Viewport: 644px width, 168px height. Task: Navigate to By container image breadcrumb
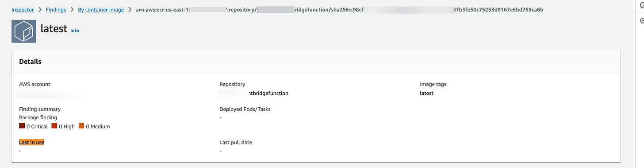101,9
